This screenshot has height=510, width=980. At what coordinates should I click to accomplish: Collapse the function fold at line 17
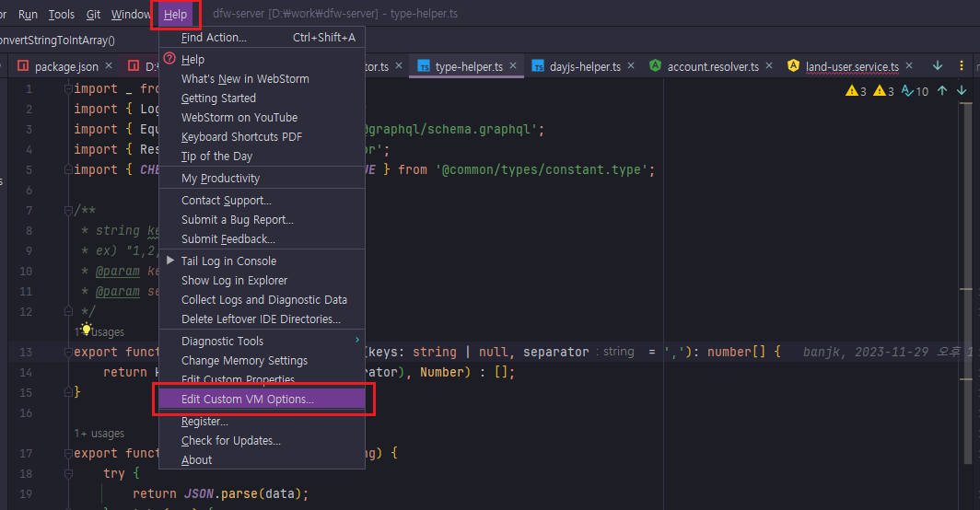point(68,453)
